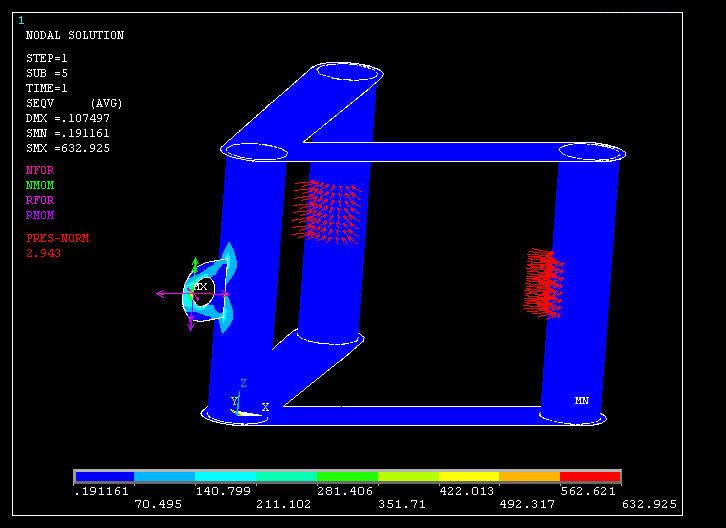The height and width of the screenshot is (528, 726).
Task: Click the NMOM legend entry
Action: click(x=40, y=185)
